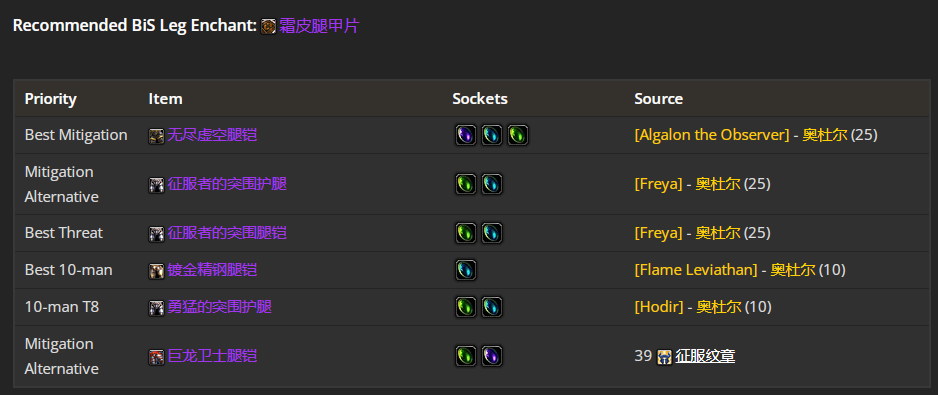The image size is (938, 395).
Task: Open the 征服者的突围护腿 item link
Action: click(227, 184)
